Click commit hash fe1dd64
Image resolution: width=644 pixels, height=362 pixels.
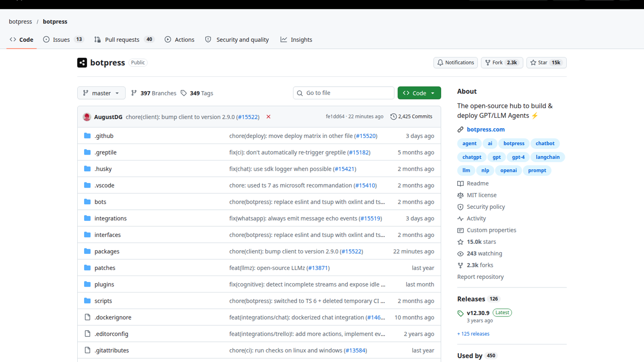(335, 117)
